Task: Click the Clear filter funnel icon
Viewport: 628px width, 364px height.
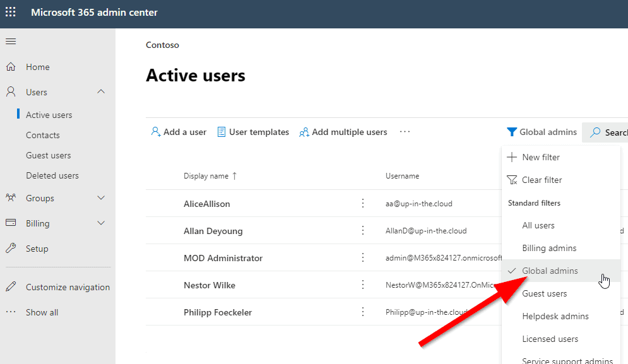Action: [x=512, y=180]
